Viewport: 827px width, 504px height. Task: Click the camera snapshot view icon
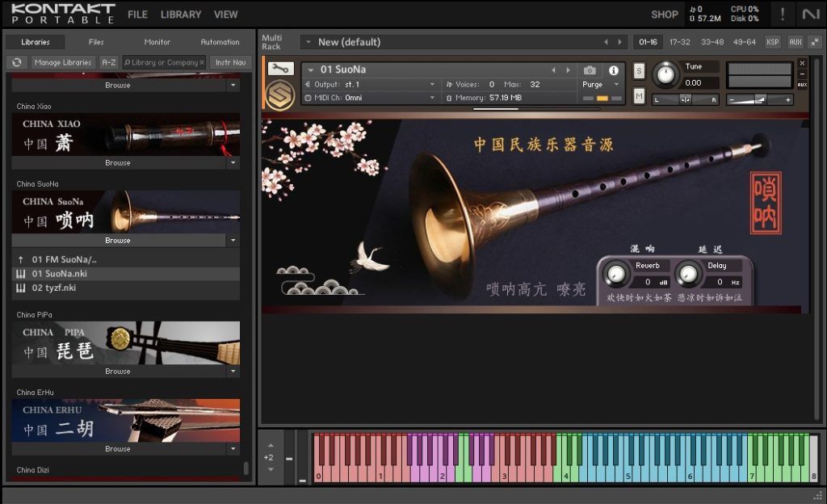pos(590,69)
